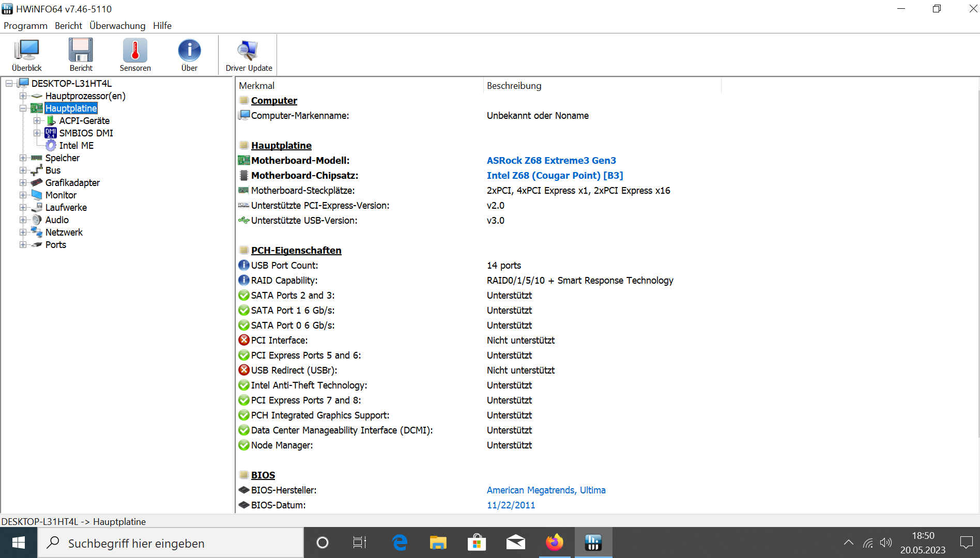Viewport: 980px width, 558px height.
Task: Open the Programm menu
Action: (25, 26)
